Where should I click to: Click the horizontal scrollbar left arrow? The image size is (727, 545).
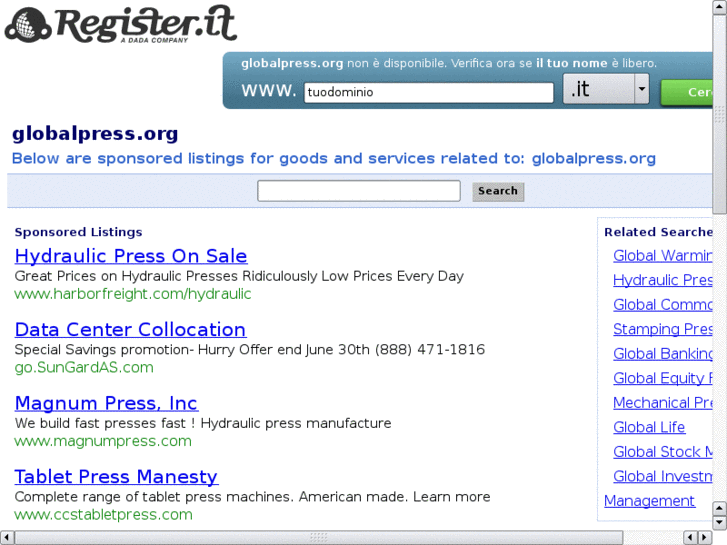[6, 537]
